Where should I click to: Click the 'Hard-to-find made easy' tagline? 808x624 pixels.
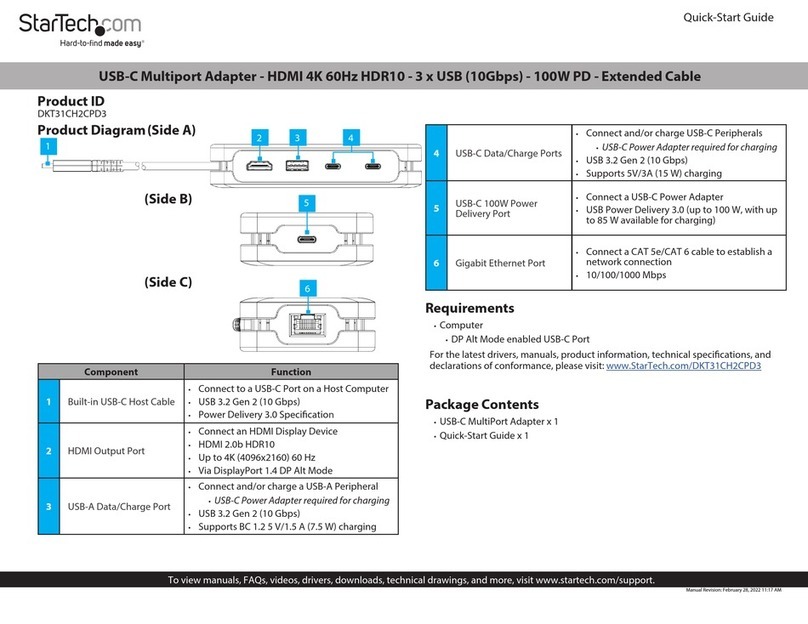pyautogui.click(x=102, y=43)
